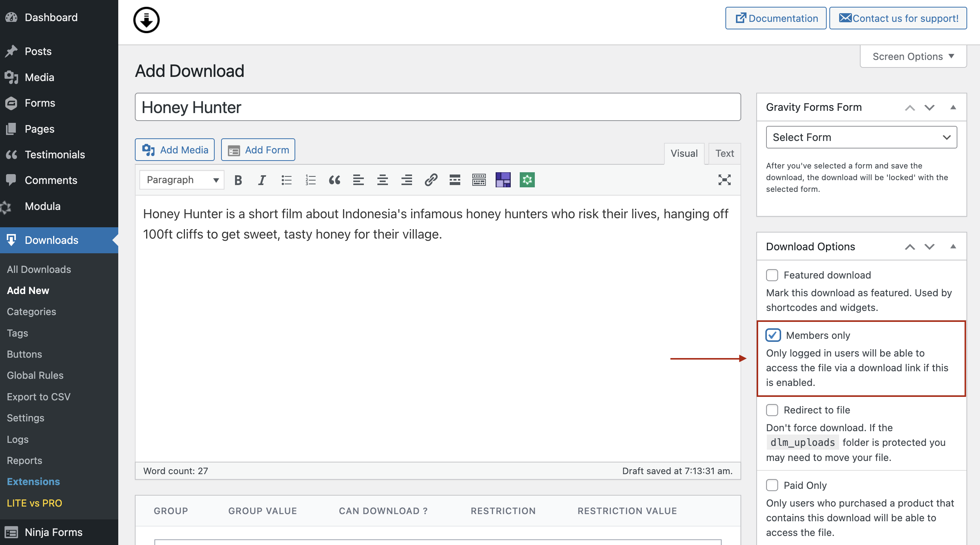
Task: Click Contact us for support
Action: tap(898, 18)
